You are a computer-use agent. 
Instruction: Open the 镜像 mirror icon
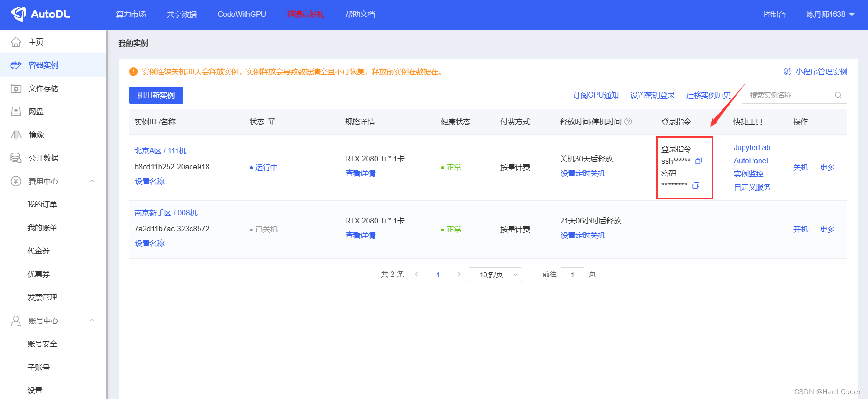(16, 135)
